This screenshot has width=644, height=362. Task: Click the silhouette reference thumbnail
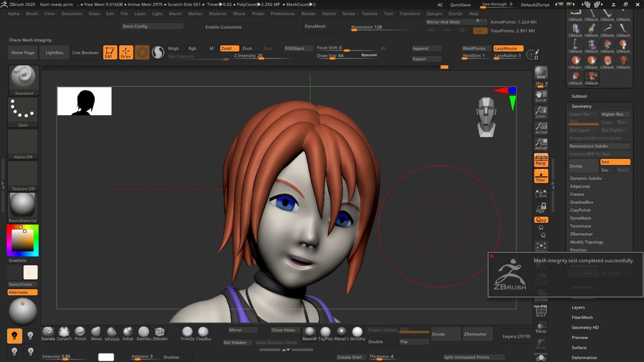[x=85, y=101]
